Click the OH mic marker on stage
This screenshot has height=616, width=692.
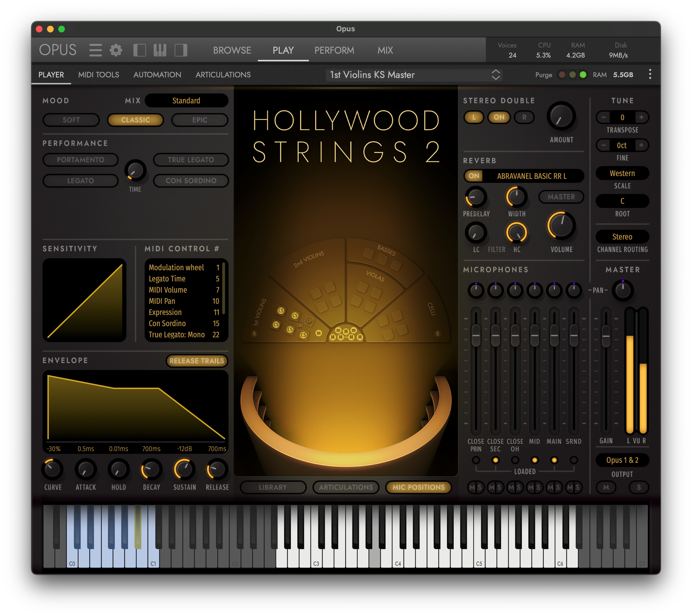point(300,325)
